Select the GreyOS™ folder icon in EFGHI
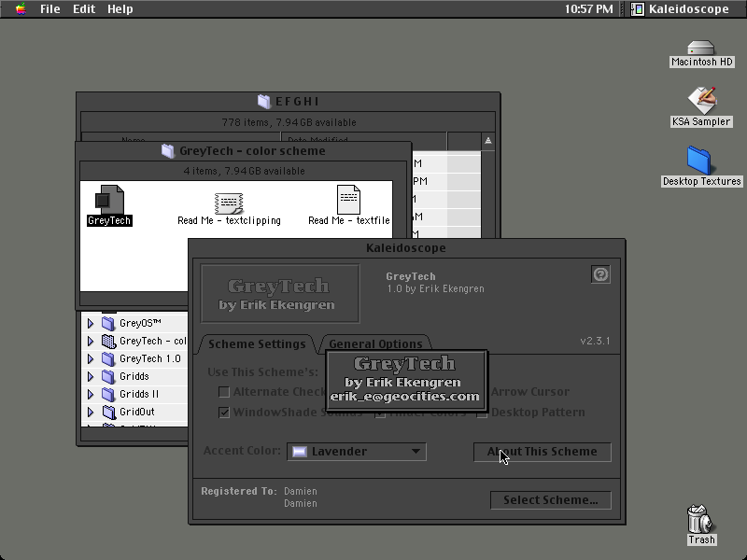Screen dimensions: 747x560 [108, 323]
